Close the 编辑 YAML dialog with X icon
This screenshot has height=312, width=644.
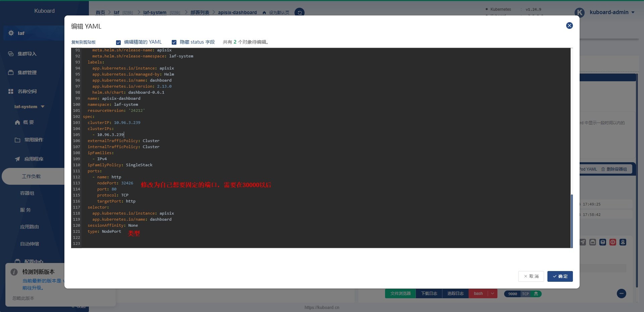point(570,26)
